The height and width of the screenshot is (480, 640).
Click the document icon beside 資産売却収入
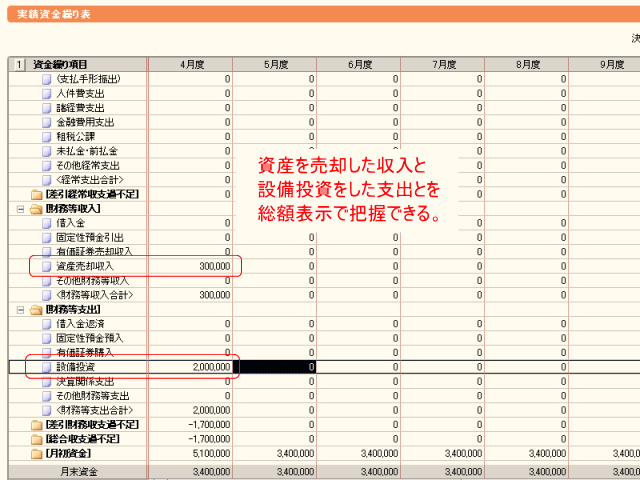click(x=47, y=267)
